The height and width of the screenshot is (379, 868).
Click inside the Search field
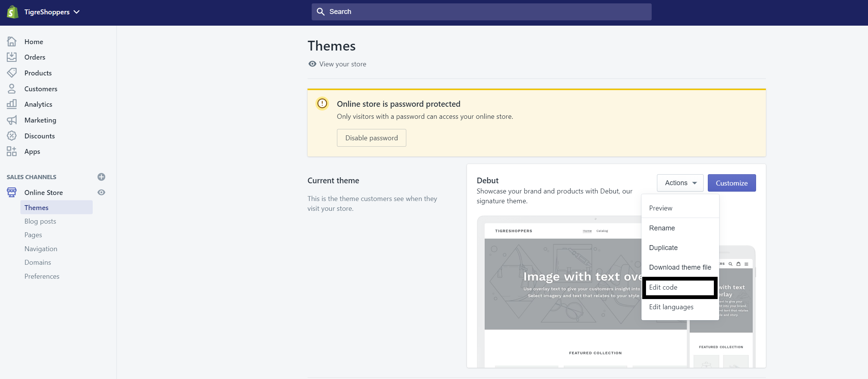(481, 12)
